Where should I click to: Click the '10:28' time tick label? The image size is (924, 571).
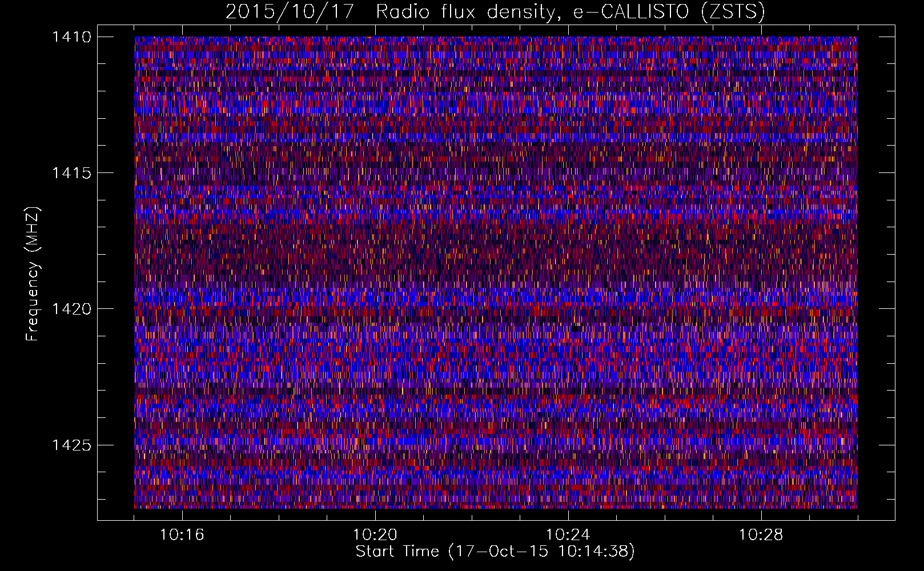pyautogui.click(x=761, y=535)
